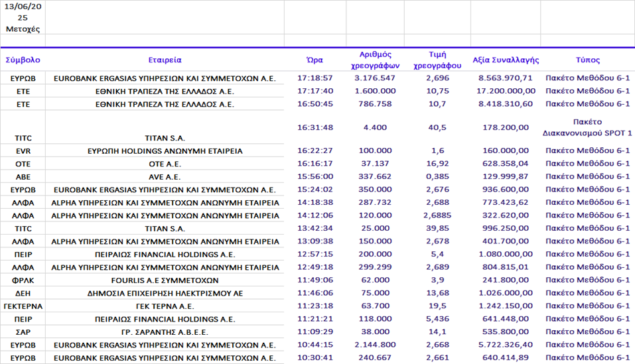Click the ΓΕΚΤΕΡΝΑ symbol cell
The height and width of the screenshot is (364, 635).
tap(23, 306)
